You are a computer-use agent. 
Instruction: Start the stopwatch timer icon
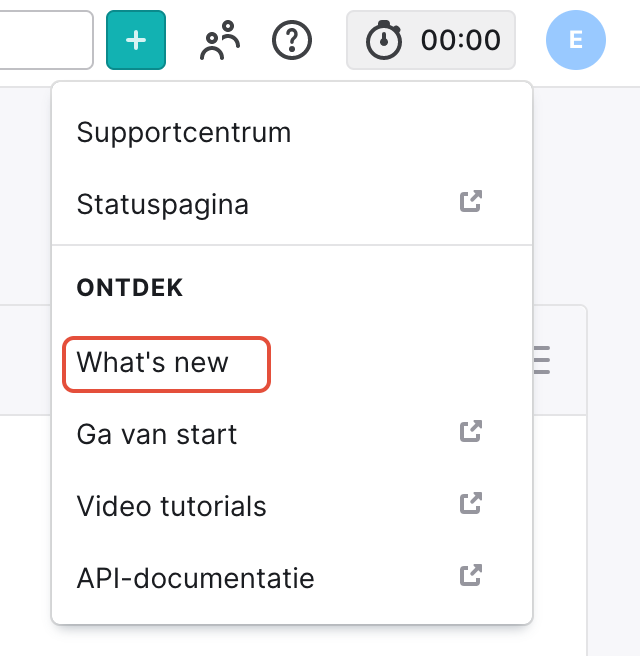[x=384, y=40]
